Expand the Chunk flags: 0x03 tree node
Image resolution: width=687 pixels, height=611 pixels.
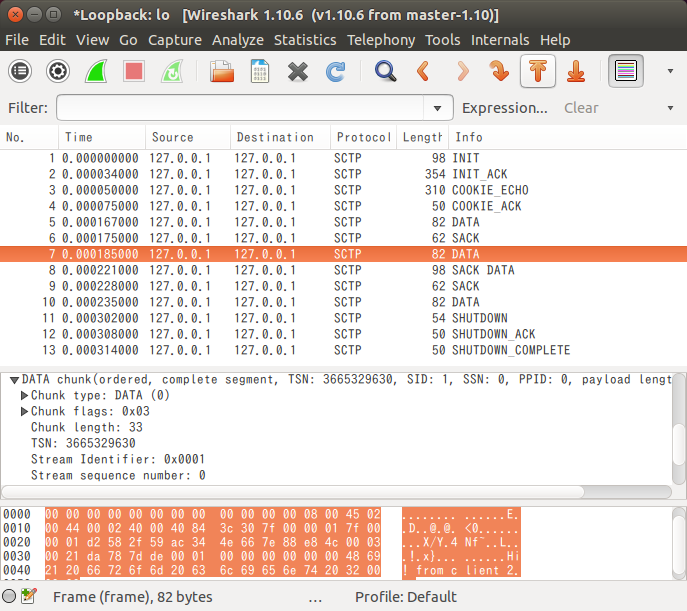[25, 411]
